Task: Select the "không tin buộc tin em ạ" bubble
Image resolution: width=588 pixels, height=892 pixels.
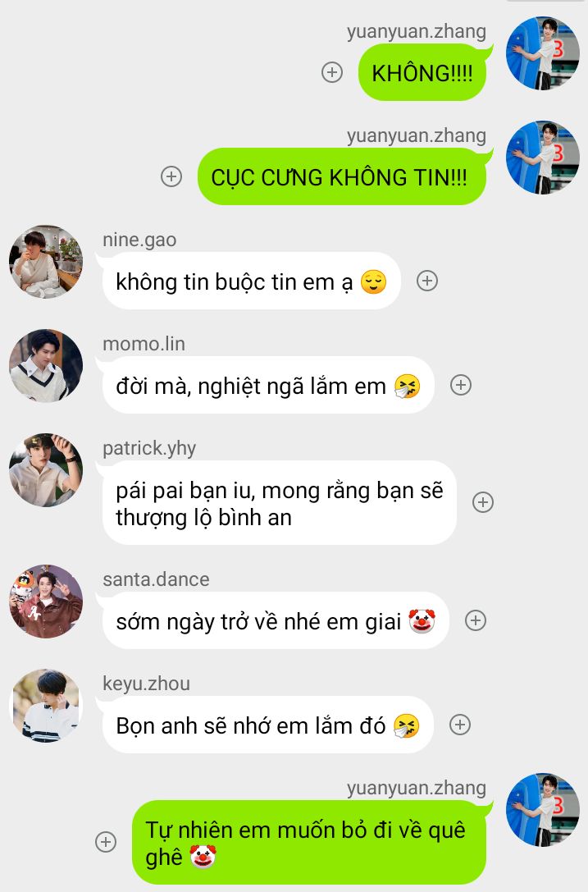Action: point(251,281)
